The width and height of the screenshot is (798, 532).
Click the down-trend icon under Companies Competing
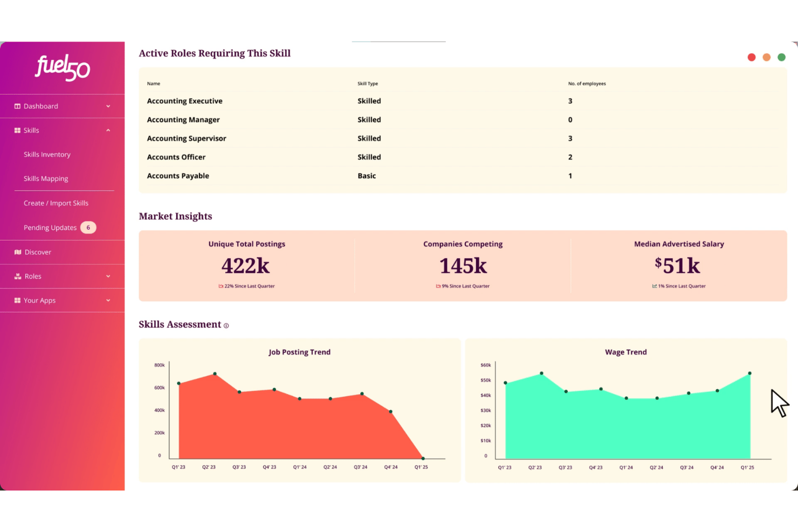pos(438,286)
